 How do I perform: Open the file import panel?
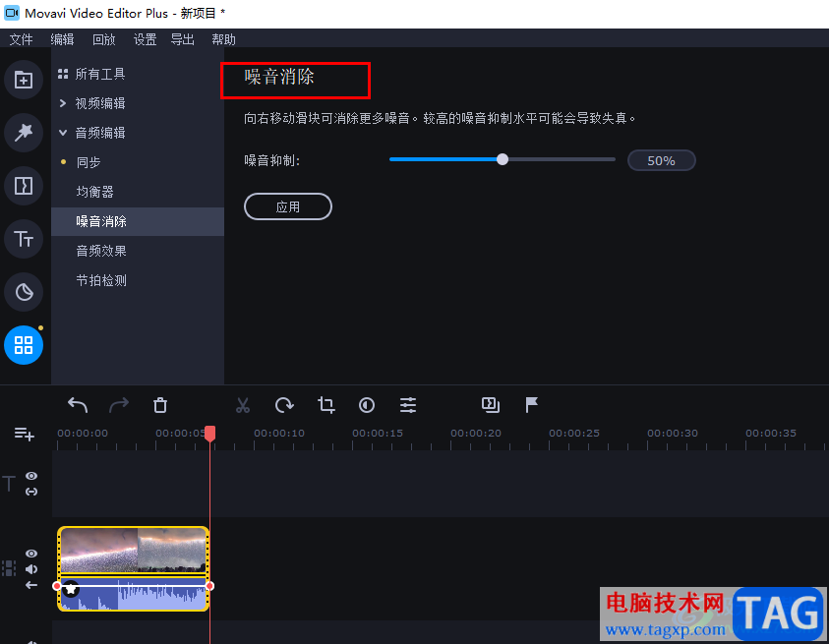[24, 80]
